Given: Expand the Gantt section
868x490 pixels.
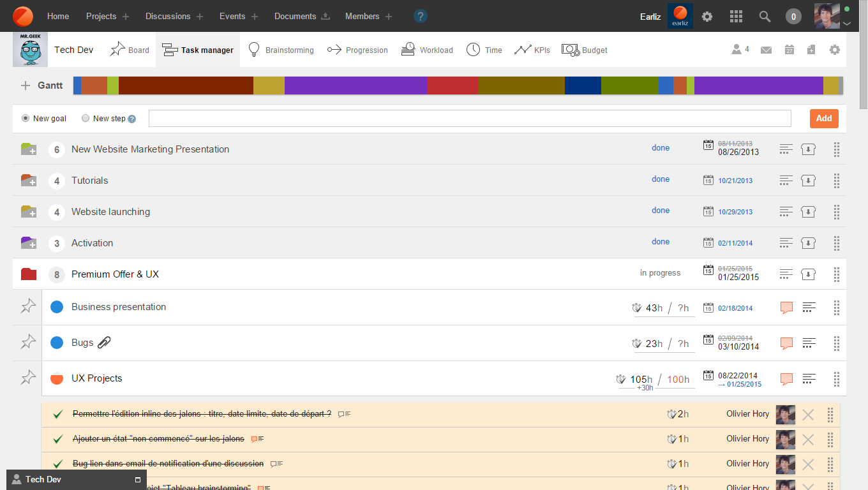Looking at the screenshot, I should pos(26,85).
